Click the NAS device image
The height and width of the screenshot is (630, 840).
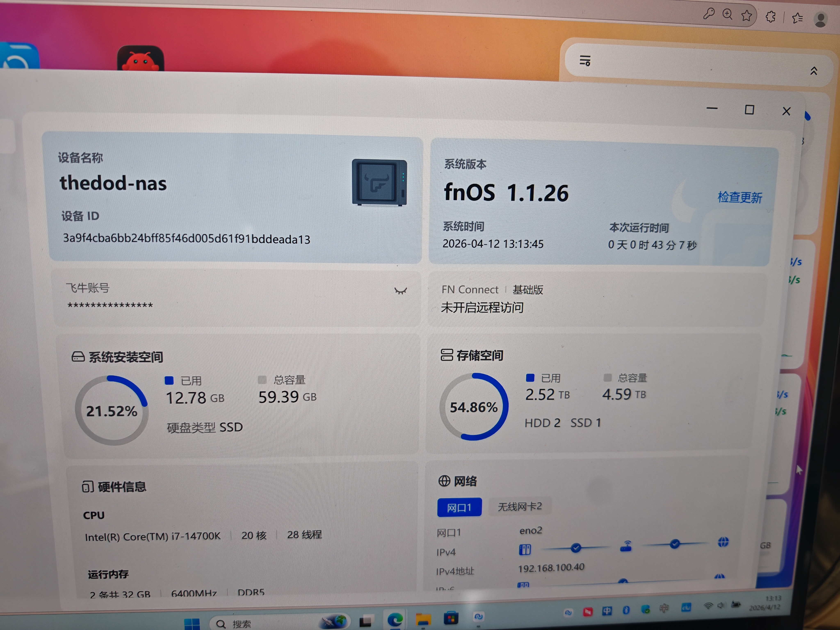click(x=379, y=183)
